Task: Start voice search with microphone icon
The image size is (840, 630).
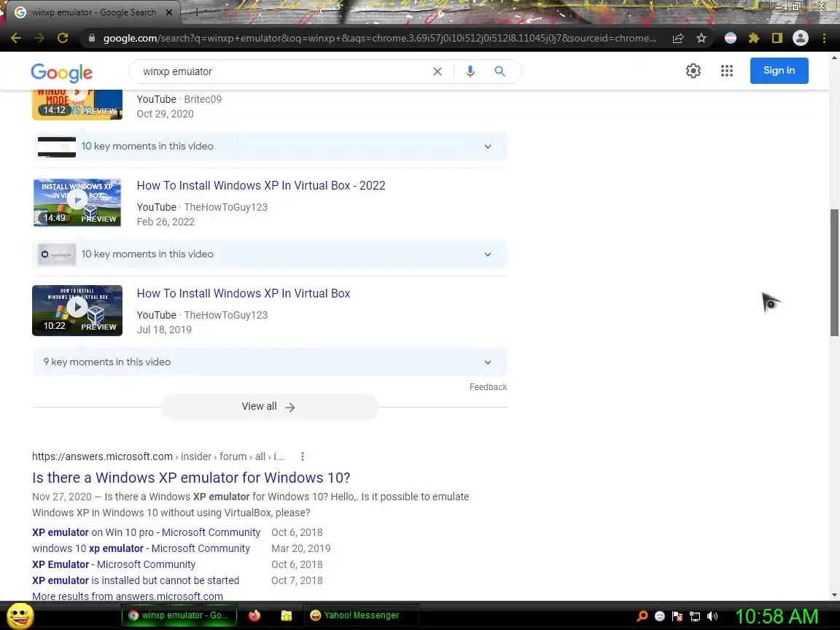Action: coord(470,71)
